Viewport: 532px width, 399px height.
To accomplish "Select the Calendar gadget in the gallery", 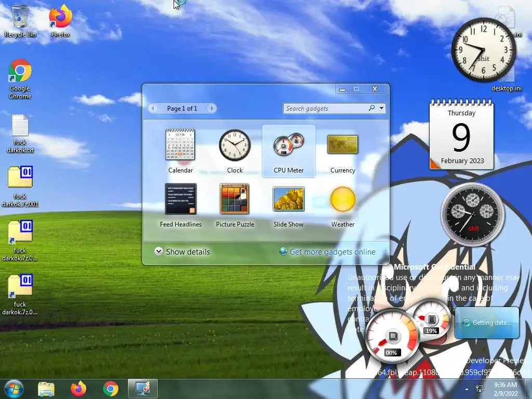I will [180, 151].
